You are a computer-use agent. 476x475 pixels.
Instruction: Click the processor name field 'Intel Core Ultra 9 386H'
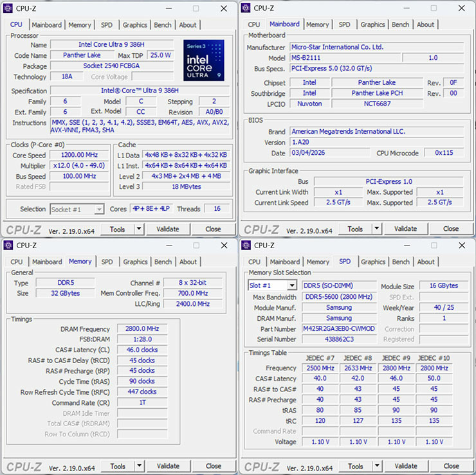[x=112, y=44]
